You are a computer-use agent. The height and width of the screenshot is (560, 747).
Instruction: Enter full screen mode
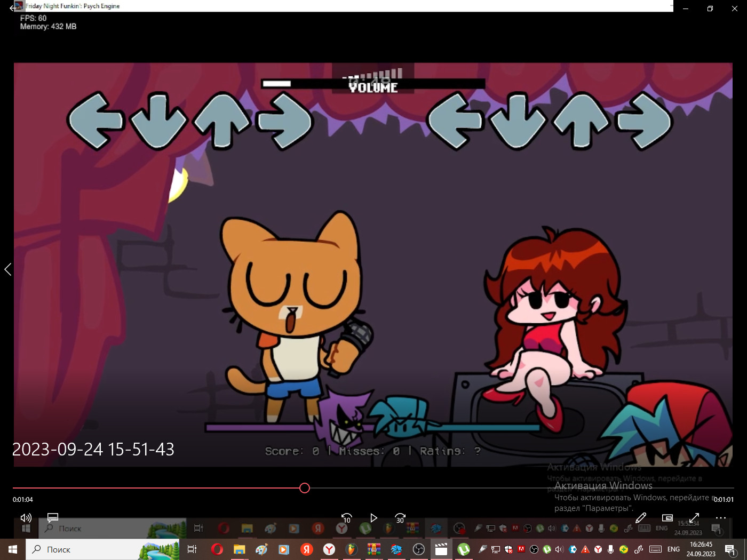(x=694, y=518)
